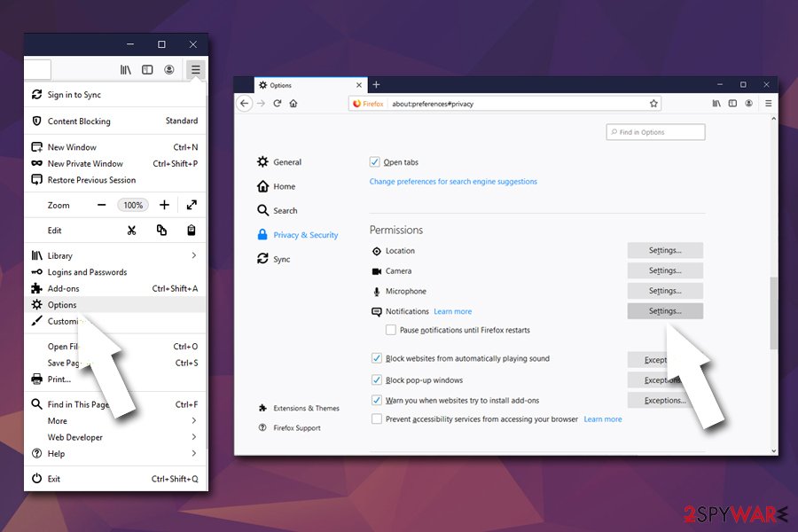The image size is (798, 532).
Task: Open Microphone Settings button
Action: [665, 291]
